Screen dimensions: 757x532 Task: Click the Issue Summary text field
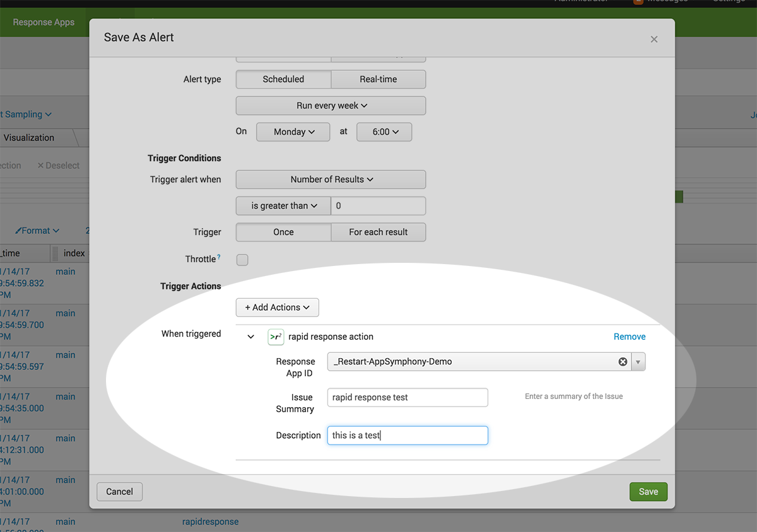408,398
